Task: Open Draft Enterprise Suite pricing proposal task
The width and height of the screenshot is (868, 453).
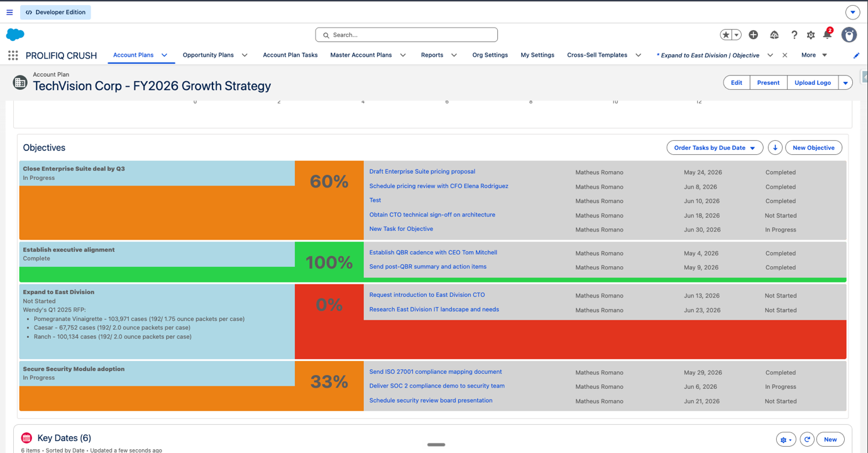Action: click(x=422, y=172)
